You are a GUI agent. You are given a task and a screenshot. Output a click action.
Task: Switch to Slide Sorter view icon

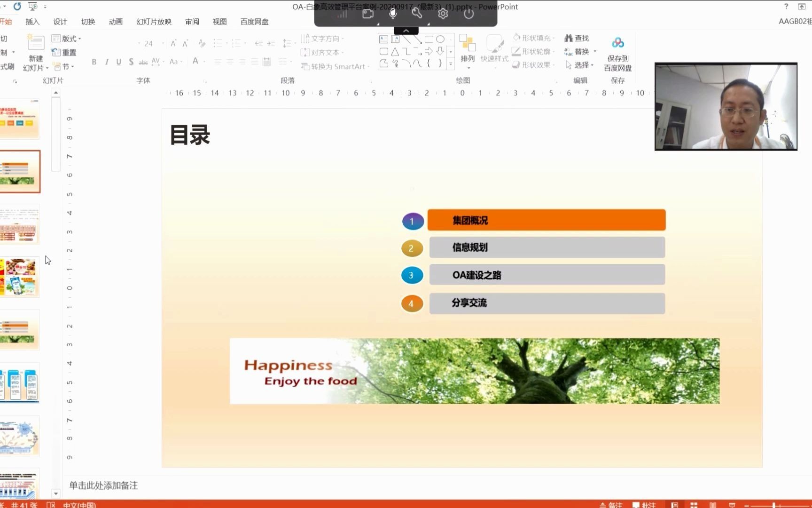pos(694,505)
